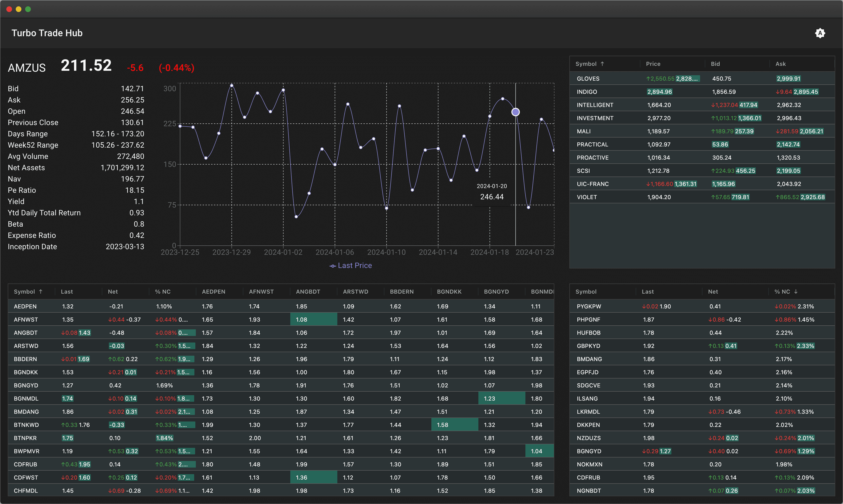Click the sort arrow next to Symbol in bottom-left table

(x=40, y=291)
